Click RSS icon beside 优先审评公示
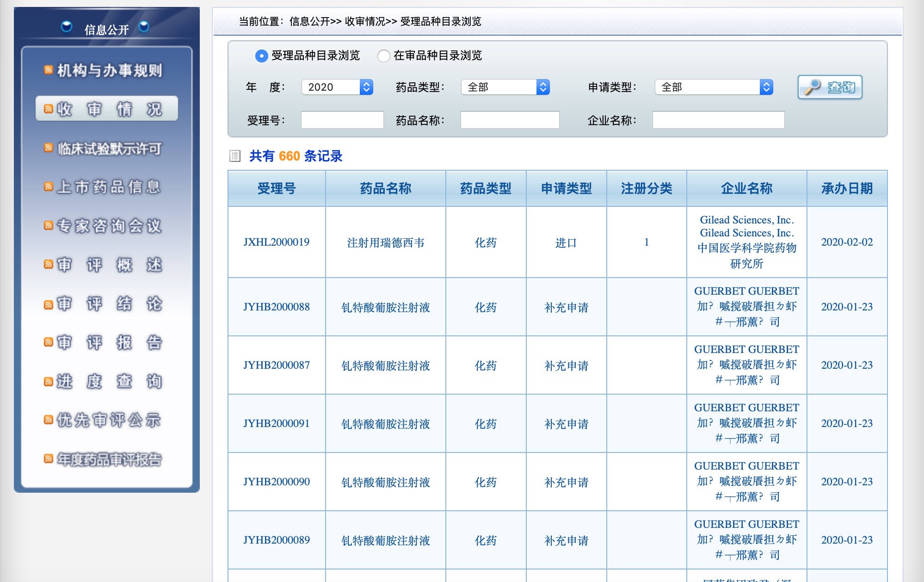The height and width of the screenshot is (582, 924). pos(48,420)
